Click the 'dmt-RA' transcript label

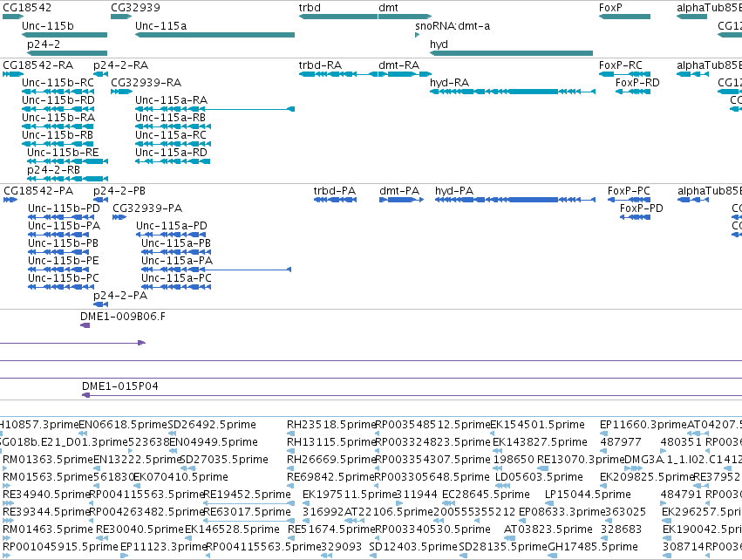click(399, 65)
